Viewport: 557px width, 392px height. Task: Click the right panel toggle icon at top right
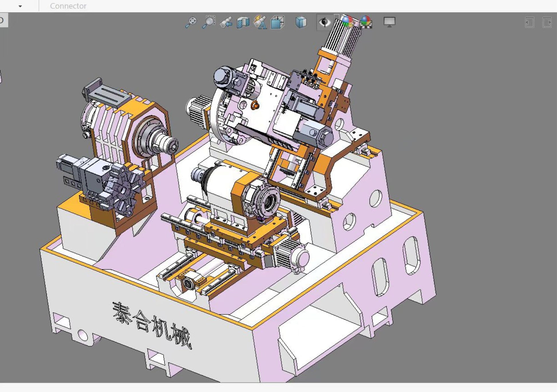coord(547,22)
